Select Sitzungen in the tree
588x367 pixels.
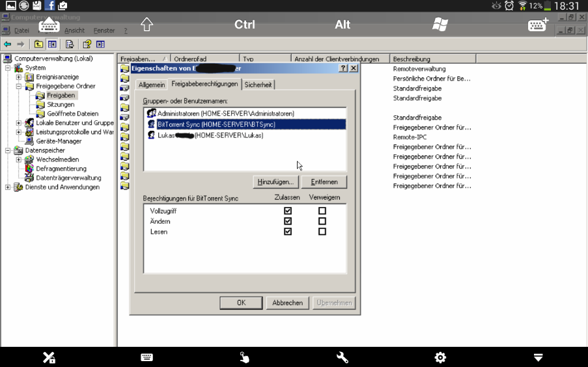(x=61, y=105)
